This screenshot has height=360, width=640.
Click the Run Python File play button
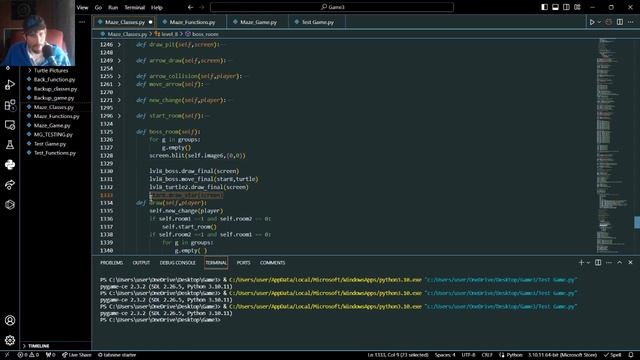pos(592,22)
